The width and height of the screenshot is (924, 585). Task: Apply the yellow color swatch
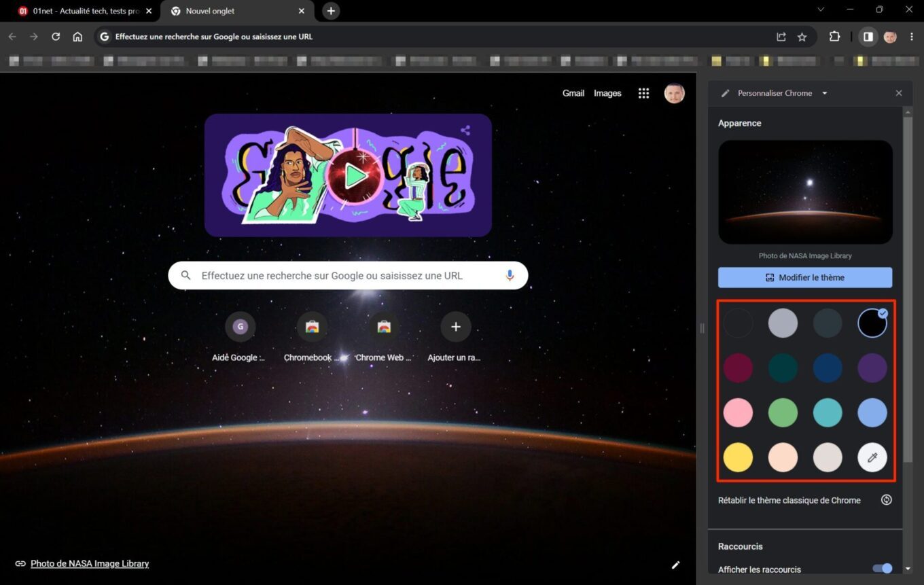[738, 457]
